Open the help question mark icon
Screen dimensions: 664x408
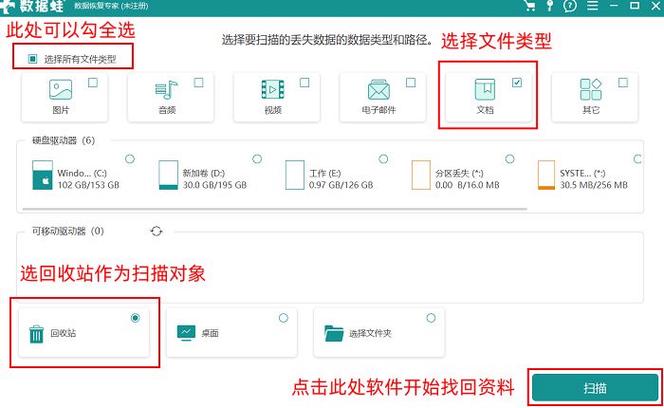[570, 6]
